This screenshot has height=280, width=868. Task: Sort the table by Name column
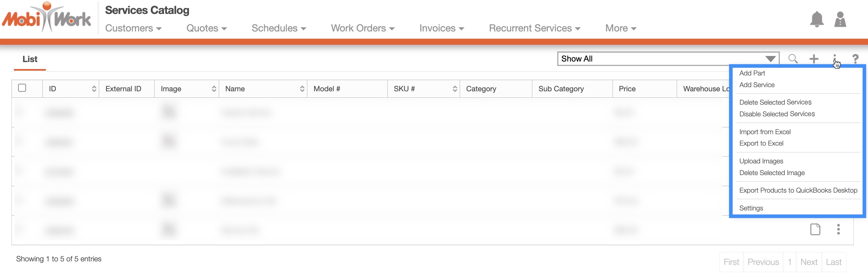point(263,89)
